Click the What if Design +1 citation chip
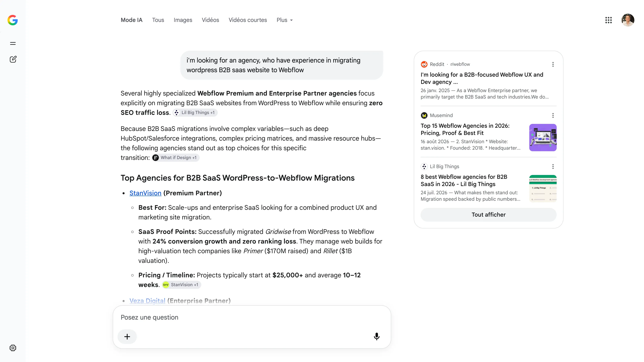The height and width of the screenshot is (362, 644). point(176,158)
